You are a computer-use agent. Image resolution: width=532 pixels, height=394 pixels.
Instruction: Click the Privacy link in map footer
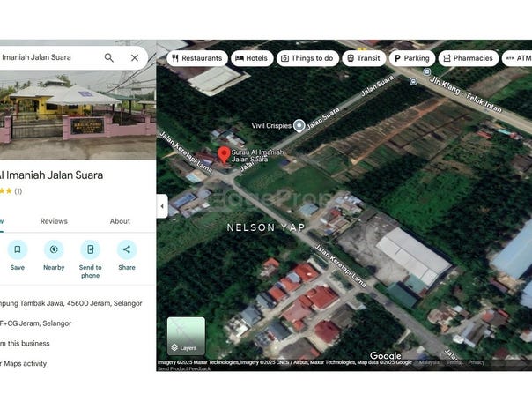tap(477, 362)
